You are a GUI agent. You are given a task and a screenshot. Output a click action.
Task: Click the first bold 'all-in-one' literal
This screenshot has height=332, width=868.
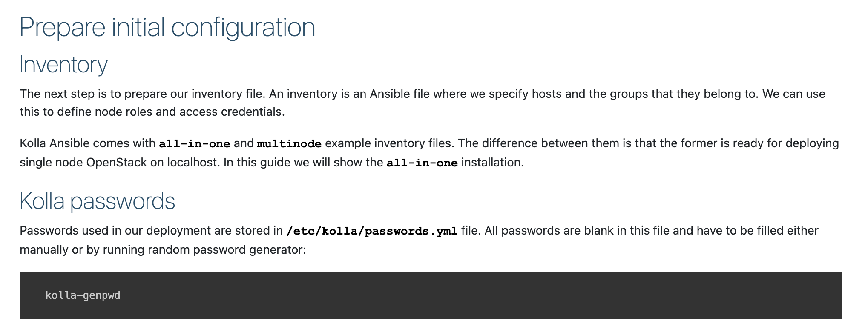click(x=195, y=144)
